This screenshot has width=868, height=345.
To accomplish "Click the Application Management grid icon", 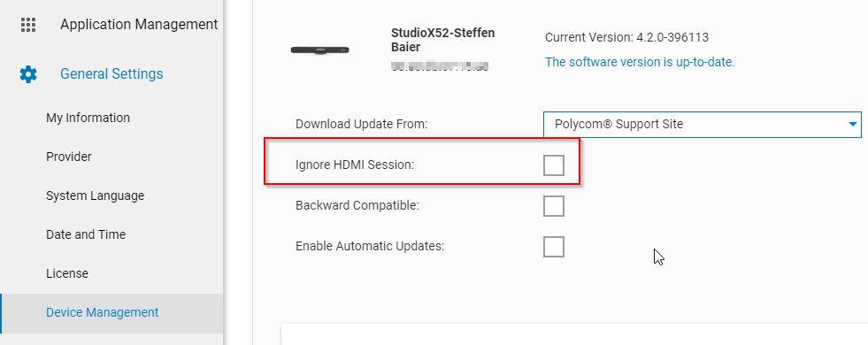I will pyautogui.click(x=27, y=25).
